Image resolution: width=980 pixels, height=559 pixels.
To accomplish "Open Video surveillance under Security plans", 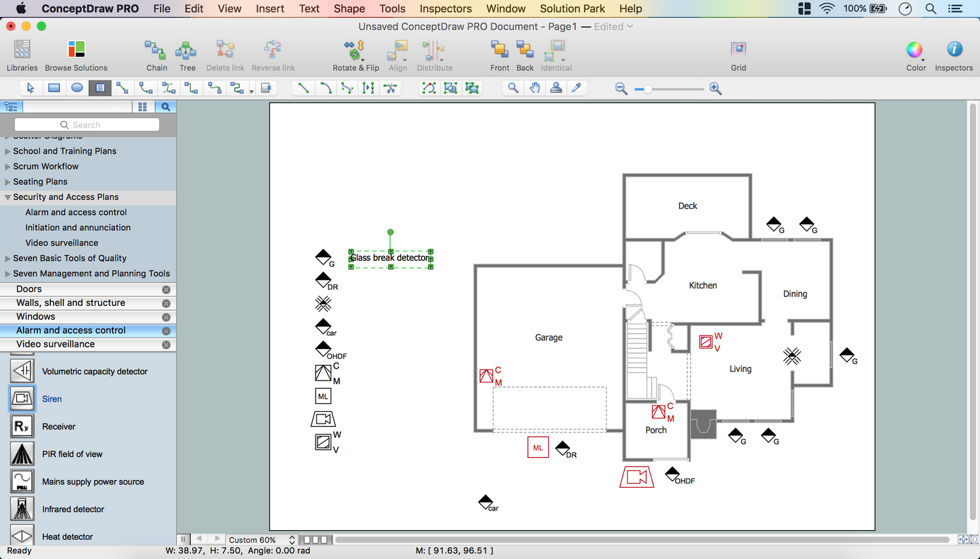I will [x=61, y=243].
